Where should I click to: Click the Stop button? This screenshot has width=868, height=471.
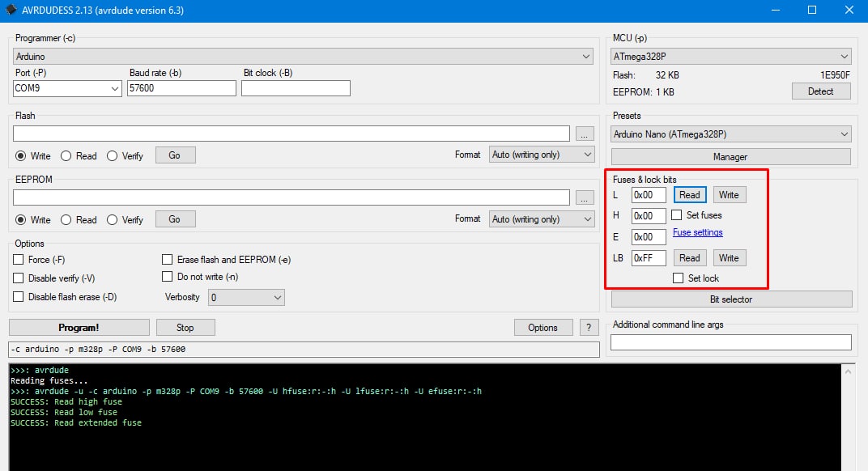185,328
